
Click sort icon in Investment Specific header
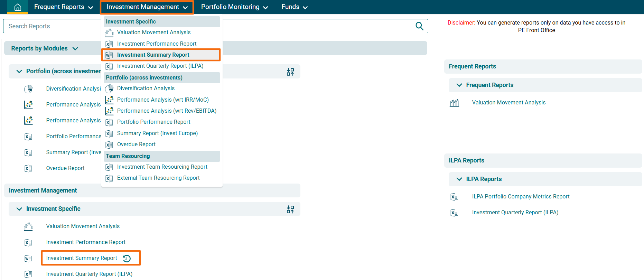(x=290, y=209)
